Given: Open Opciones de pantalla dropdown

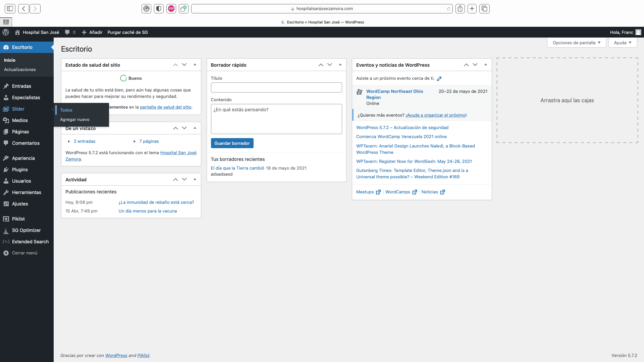Looking at the screenshot, I should 577,43.
